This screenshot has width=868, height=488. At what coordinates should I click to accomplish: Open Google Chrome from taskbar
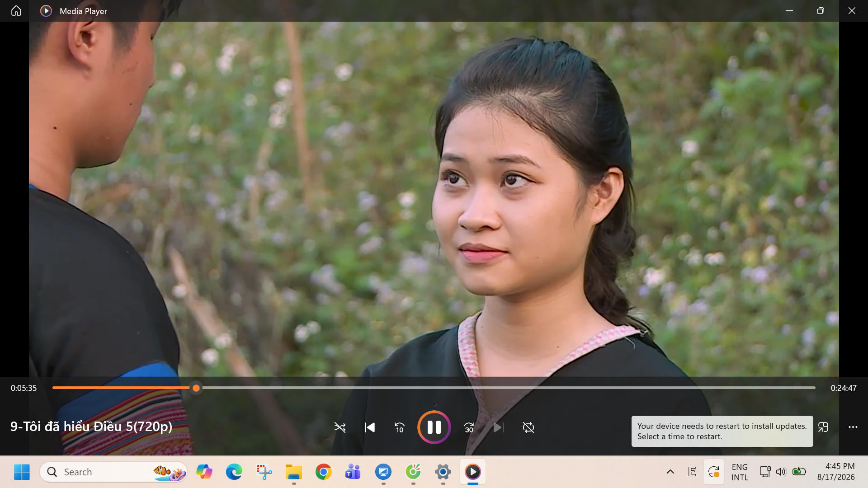(324, 472)
